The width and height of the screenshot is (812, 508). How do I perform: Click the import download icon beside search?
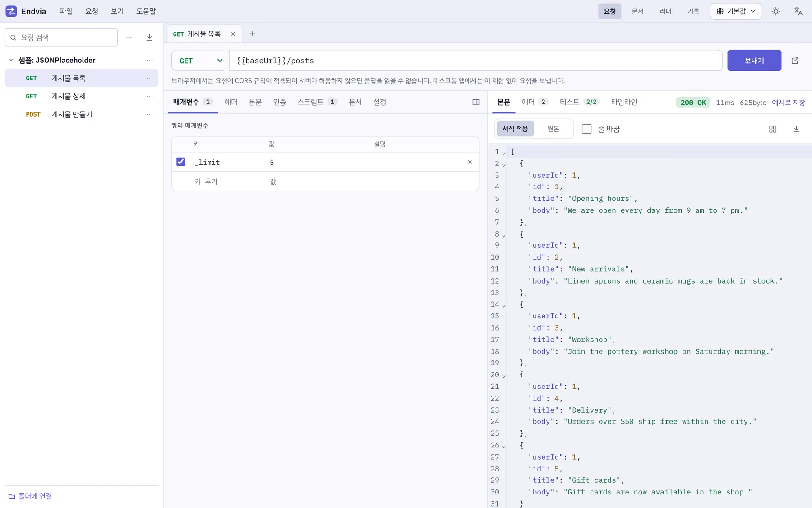point(149,37)
